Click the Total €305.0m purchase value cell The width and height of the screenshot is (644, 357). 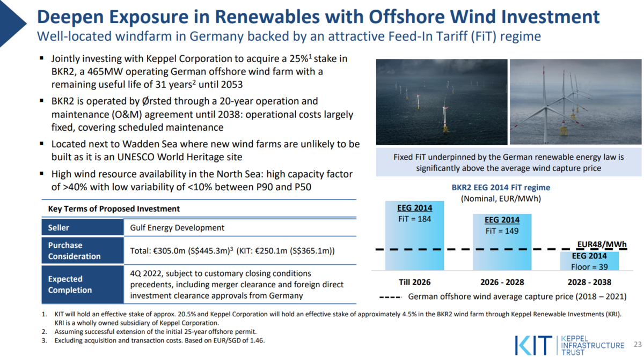(240, 250)
